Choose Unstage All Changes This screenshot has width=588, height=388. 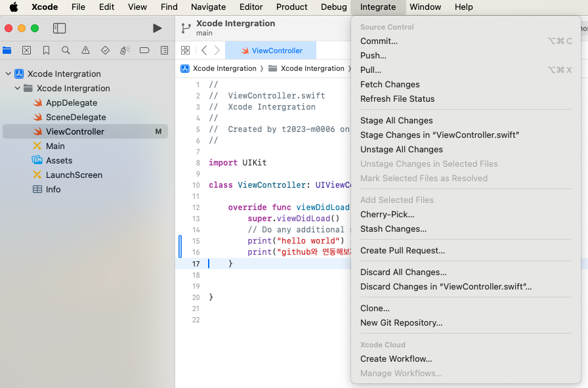(466, 149)
